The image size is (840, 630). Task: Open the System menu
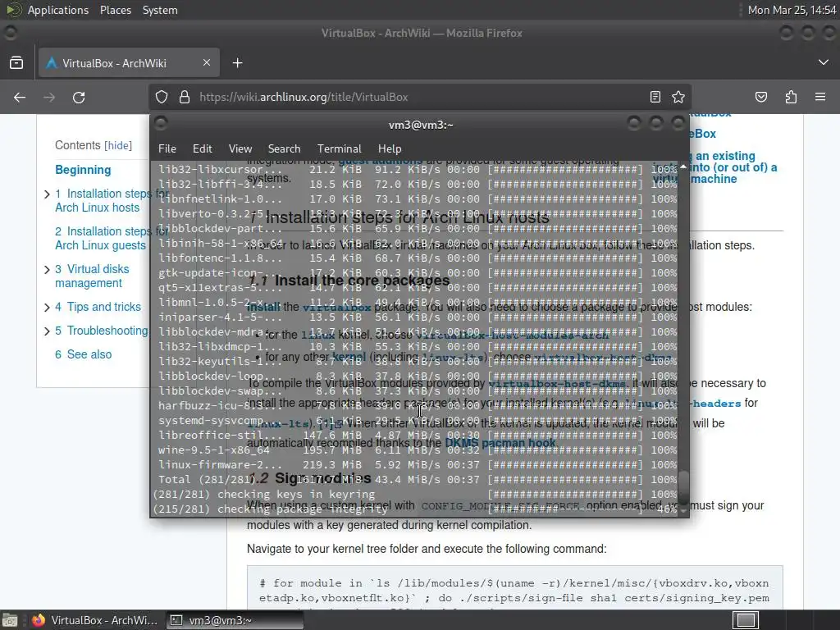(x=160, y=10)
